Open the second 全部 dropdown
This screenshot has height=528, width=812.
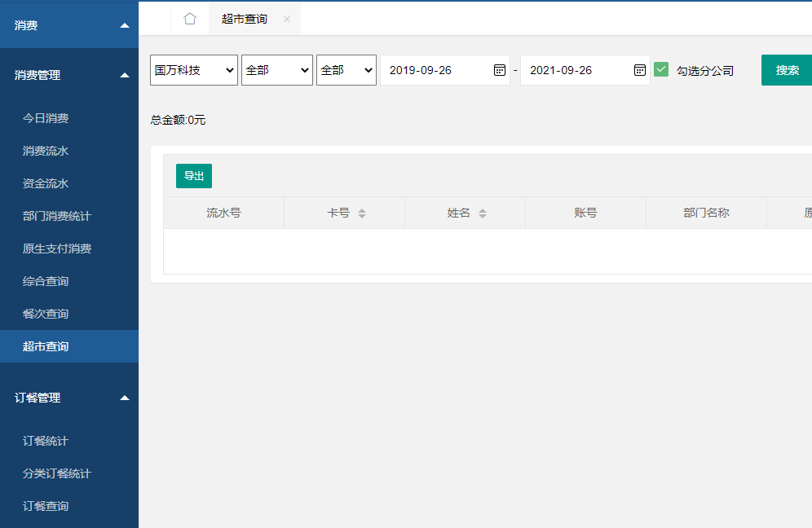click(x=277, y=70)
